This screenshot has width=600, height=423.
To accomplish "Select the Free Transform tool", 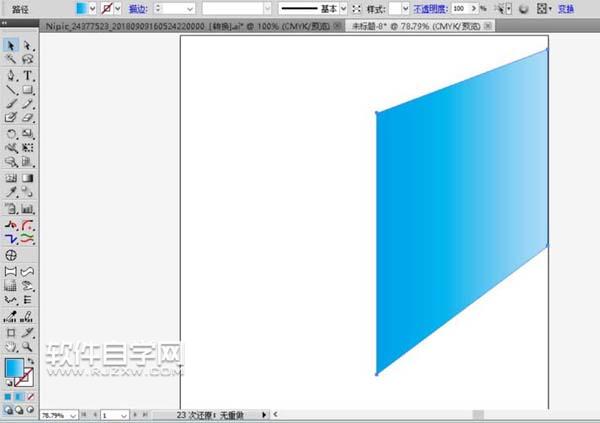I will [27, 148].
